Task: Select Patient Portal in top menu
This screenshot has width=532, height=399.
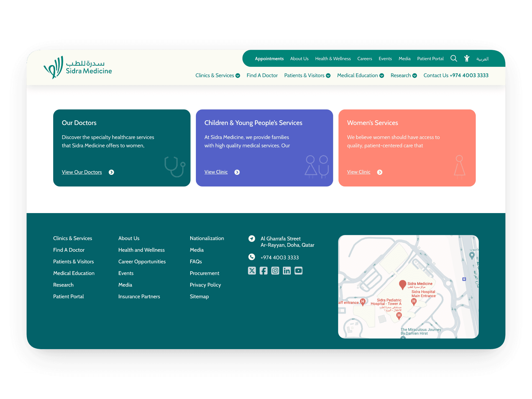Action: 430,59
